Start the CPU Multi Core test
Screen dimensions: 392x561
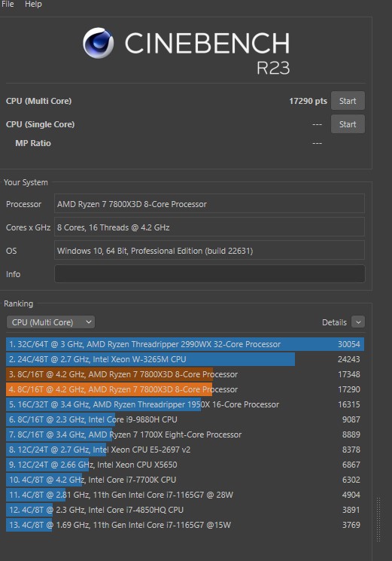pyautogui.click(x=348, y=101)
